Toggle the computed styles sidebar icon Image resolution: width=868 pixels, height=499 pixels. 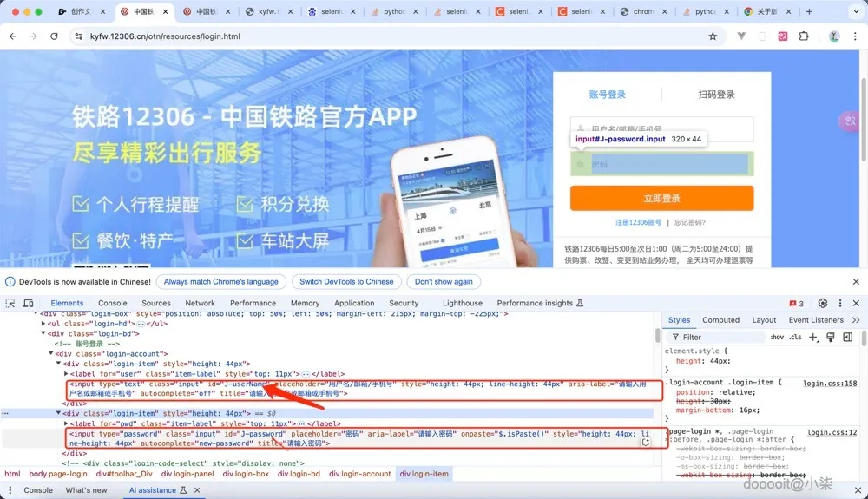click(847, 337)
